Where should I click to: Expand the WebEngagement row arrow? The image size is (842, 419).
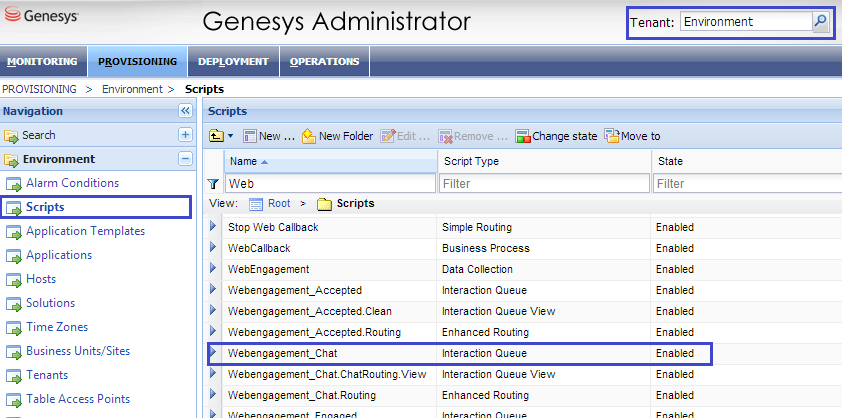tap(213, 268)
